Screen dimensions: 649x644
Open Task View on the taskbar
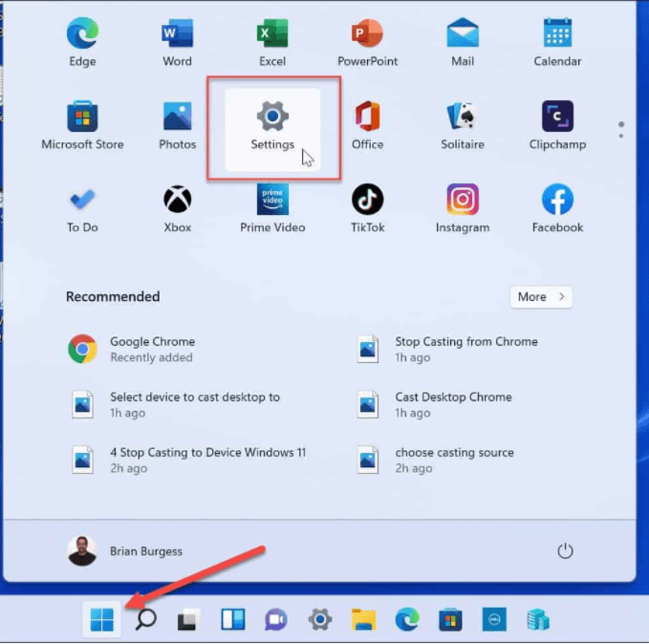point(188,619)
